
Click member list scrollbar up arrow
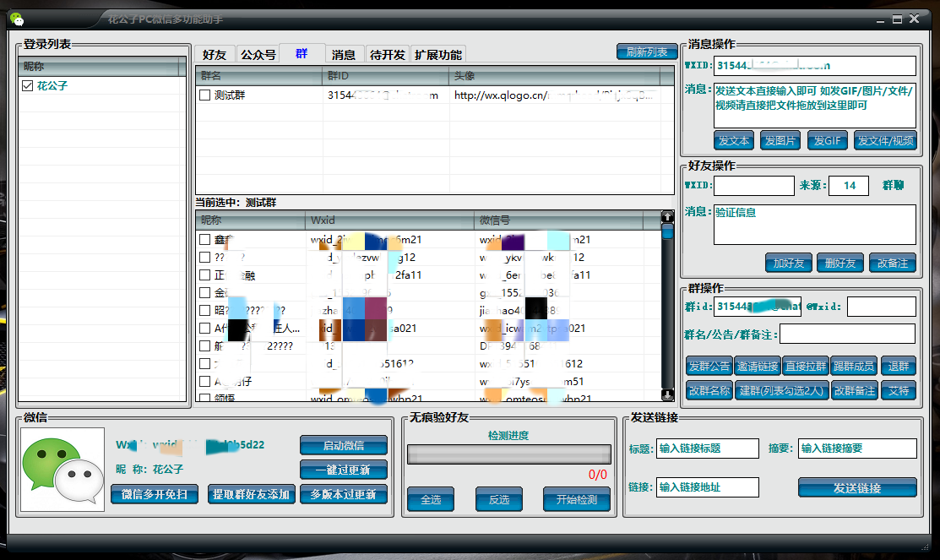tap(667, 216)
